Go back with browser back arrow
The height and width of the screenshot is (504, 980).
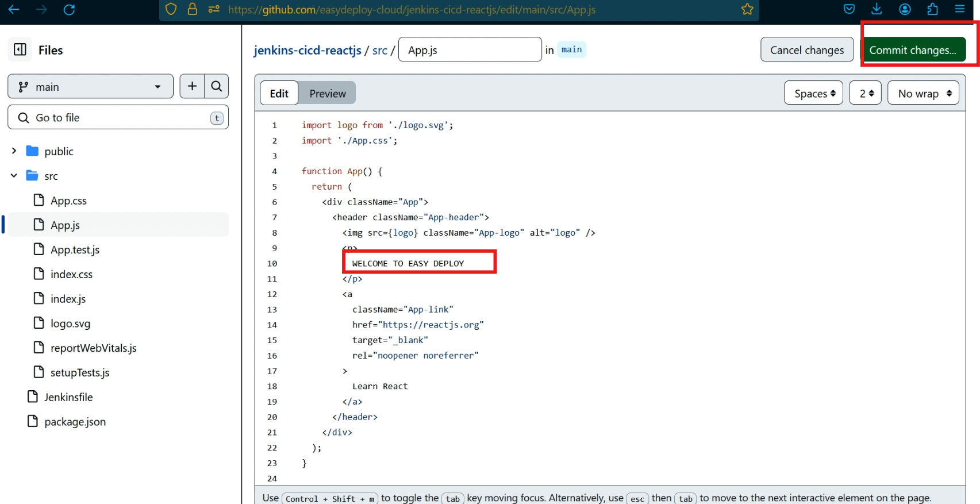13,9
